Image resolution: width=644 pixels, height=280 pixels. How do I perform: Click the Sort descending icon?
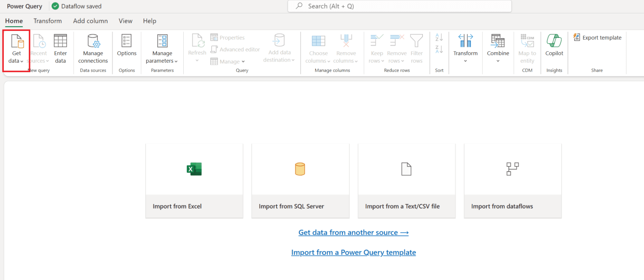(439, 49)
